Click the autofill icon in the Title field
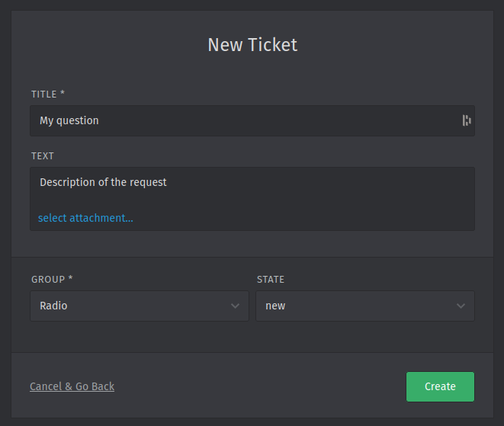The width and height of the screenshot is (504, 426). tap(466, 120)
